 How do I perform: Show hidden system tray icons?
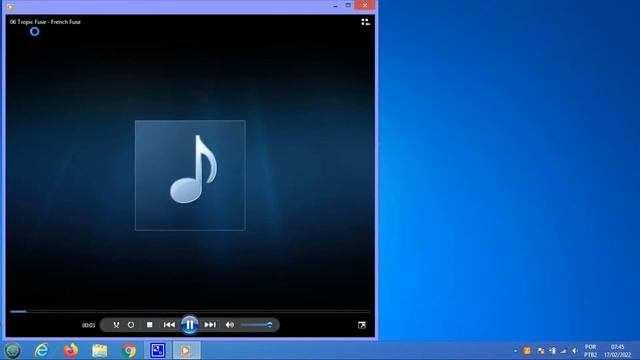point(516,351)
